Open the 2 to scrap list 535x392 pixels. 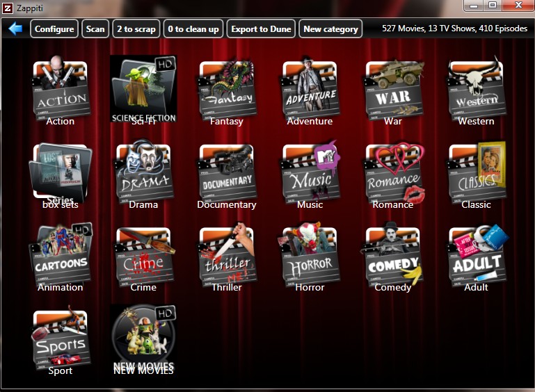click(x=136, y=28)
